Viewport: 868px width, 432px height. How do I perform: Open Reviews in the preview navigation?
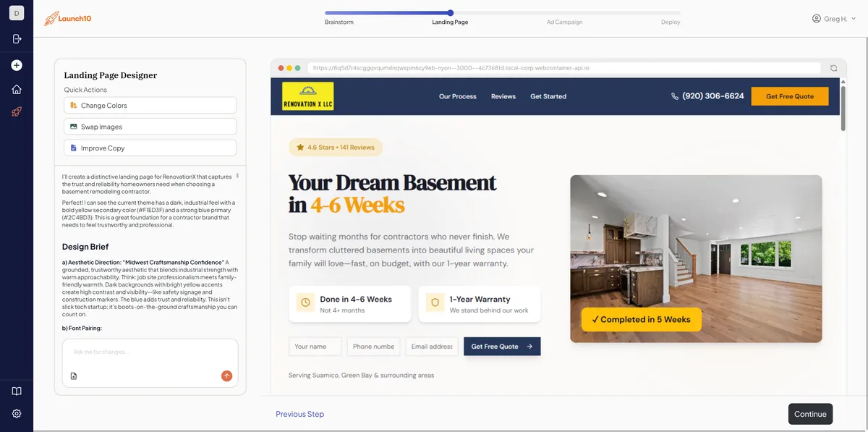tap(503, 96)
